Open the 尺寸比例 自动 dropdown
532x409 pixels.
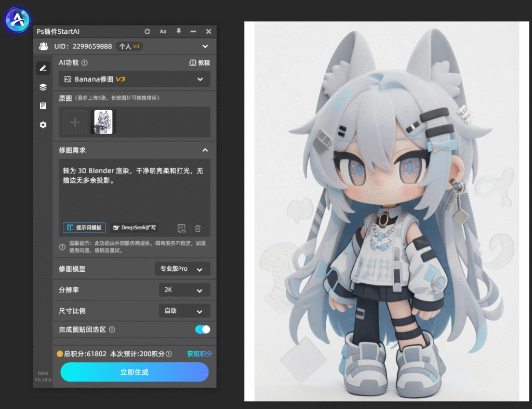[x=184, y=311]
